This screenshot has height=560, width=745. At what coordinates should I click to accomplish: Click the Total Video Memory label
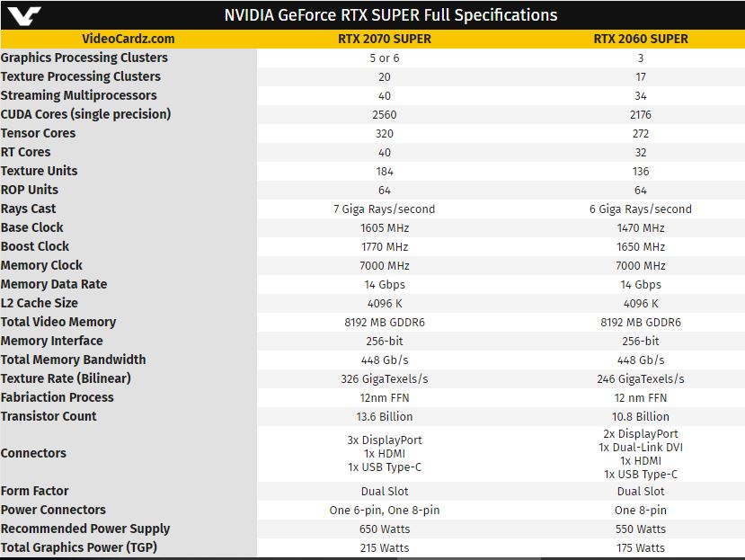[x=58, y=322]
